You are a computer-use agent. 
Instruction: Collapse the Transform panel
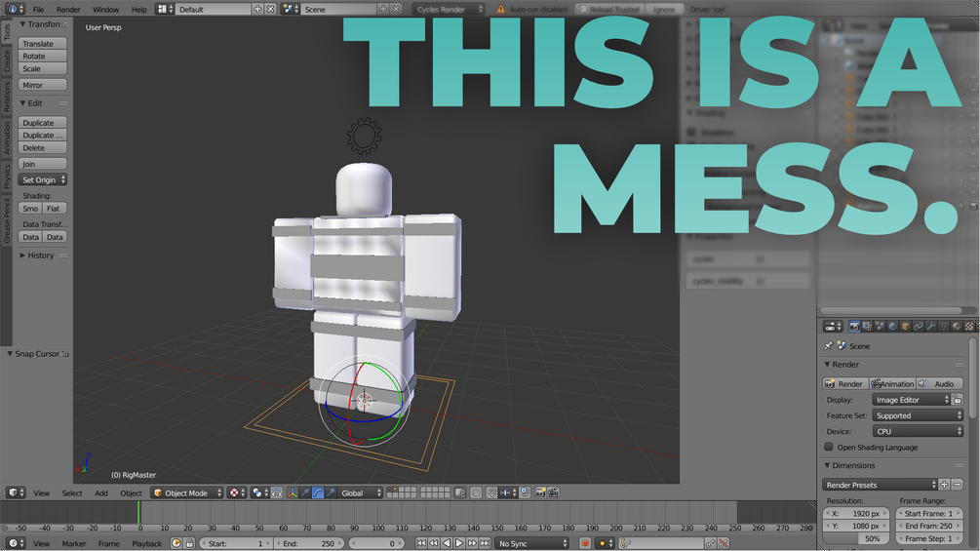(x=22, y=24)
